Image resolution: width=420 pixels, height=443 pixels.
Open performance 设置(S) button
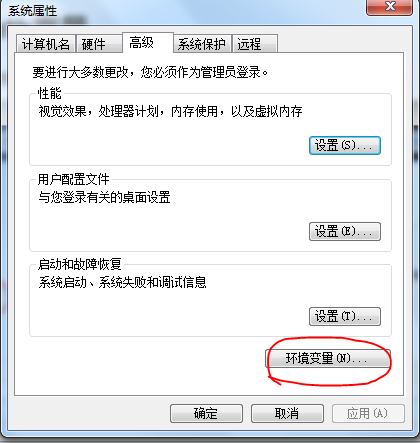coord(345,145)
